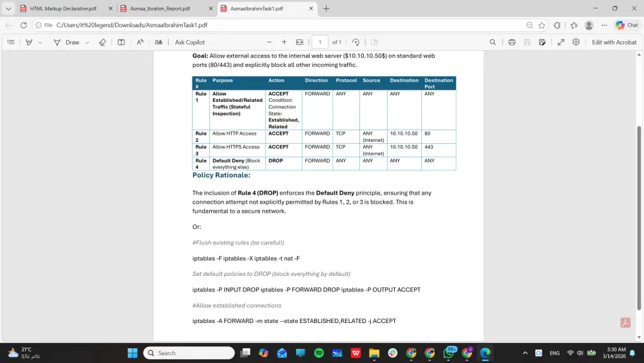
Task: Open the table of contents sidebar
Action: pos(11,42)
